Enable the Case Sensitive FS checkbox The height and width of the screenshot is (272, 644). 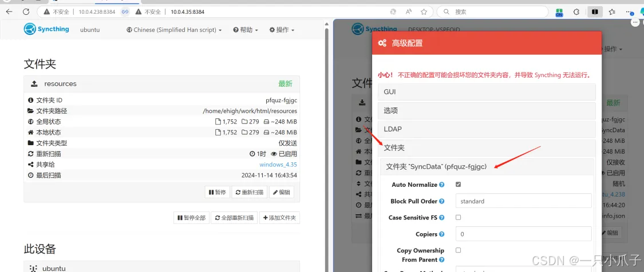[459, 218]
